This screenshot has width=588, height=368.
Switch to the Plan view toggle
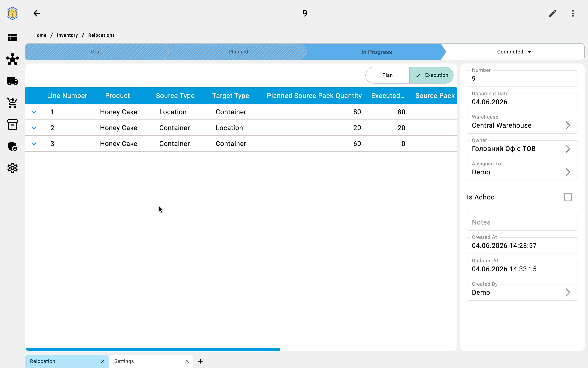coord(387,75)
